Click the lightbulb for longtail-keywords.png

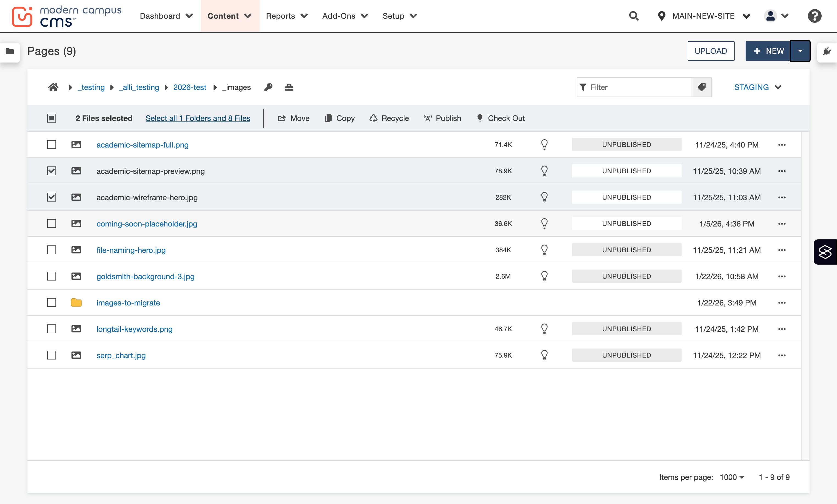[544, 329]
